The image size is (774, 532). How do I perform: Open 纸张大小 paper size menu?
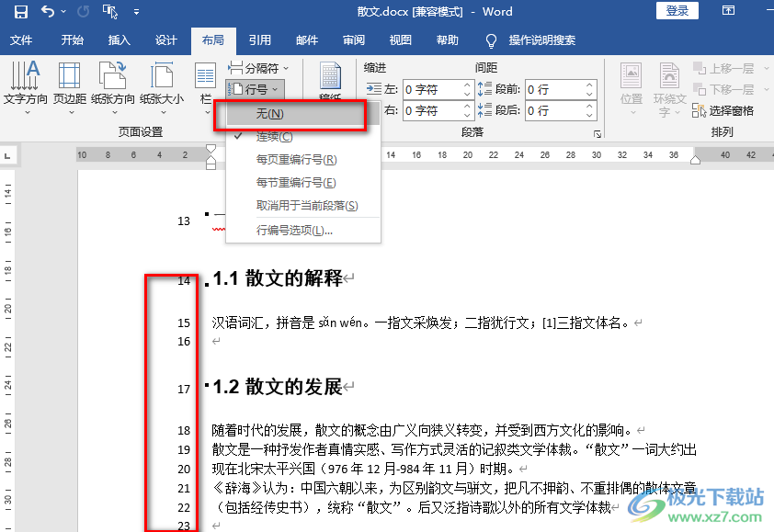(x=162, y=89)
